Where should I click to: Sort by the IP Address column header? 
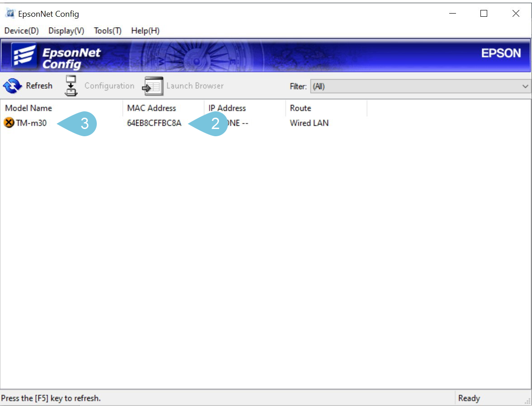point(226,108)
